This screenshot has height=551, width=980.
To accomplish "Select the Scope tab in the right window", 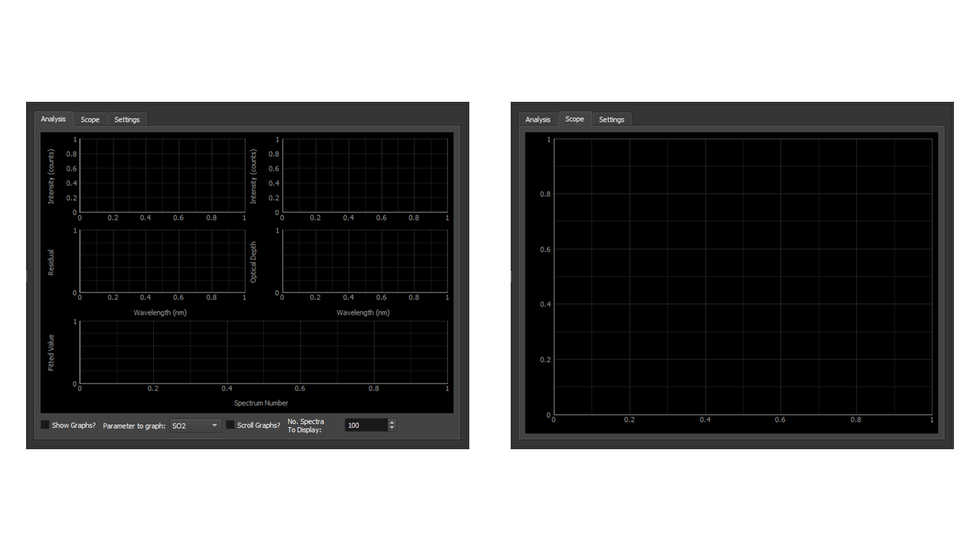I will click(575, 119).
